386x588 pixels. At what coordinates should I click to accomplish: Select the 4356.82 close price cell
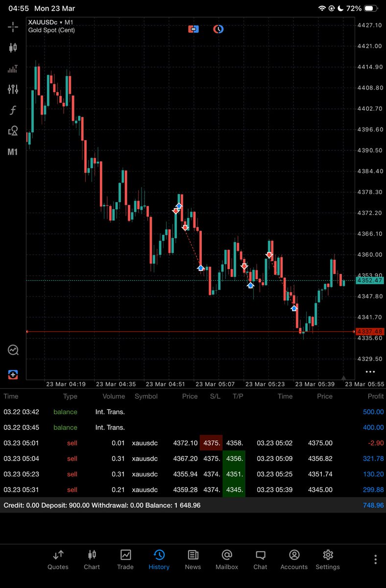tap(320, 459)
